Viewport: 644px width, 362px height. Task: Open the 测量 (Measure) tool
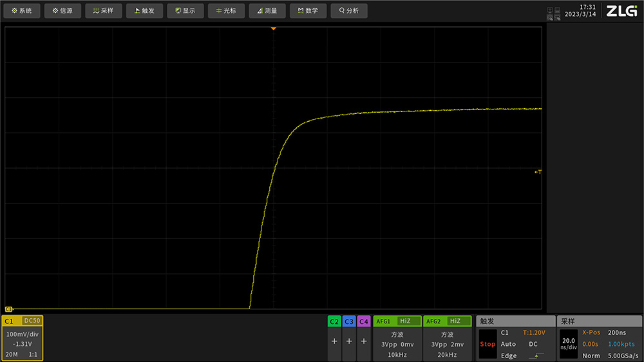click(267, 11)
